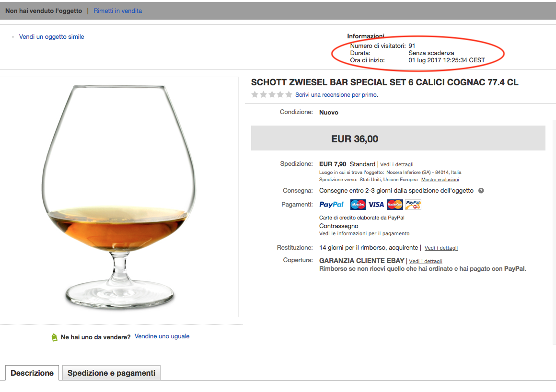The width and height of the screenshot is (556, 392).
Task: Click the fifth rating star
Action: pyautogui.click(x=289, y=95)
